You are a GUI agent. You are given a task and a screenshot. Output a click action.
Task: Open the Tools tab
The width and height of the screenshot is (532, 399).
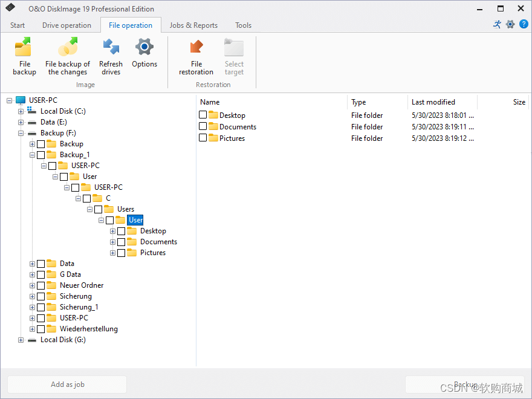coord(243,25)
